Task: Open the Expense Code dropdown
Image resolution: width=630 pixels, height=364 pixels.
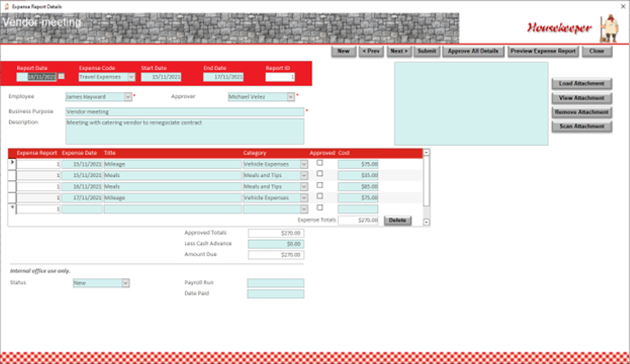Action: click(x=132, y=77)
